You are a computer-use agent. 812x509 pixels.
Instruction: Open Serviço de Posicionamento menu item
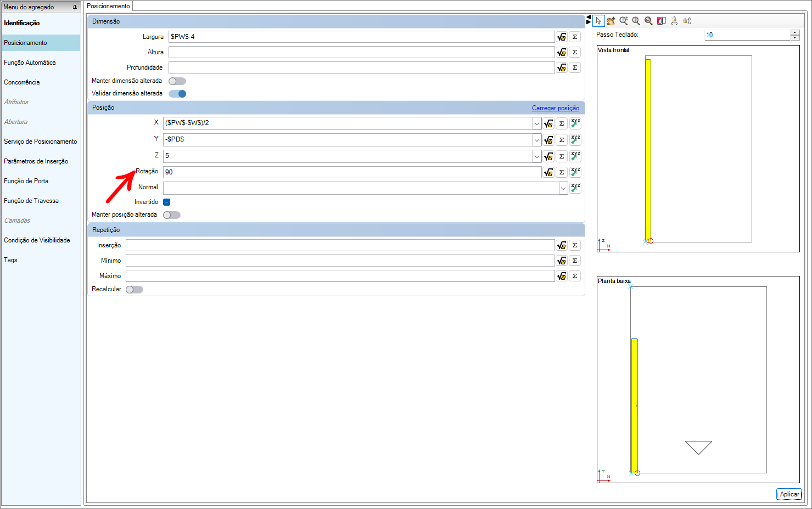point(41,142)
